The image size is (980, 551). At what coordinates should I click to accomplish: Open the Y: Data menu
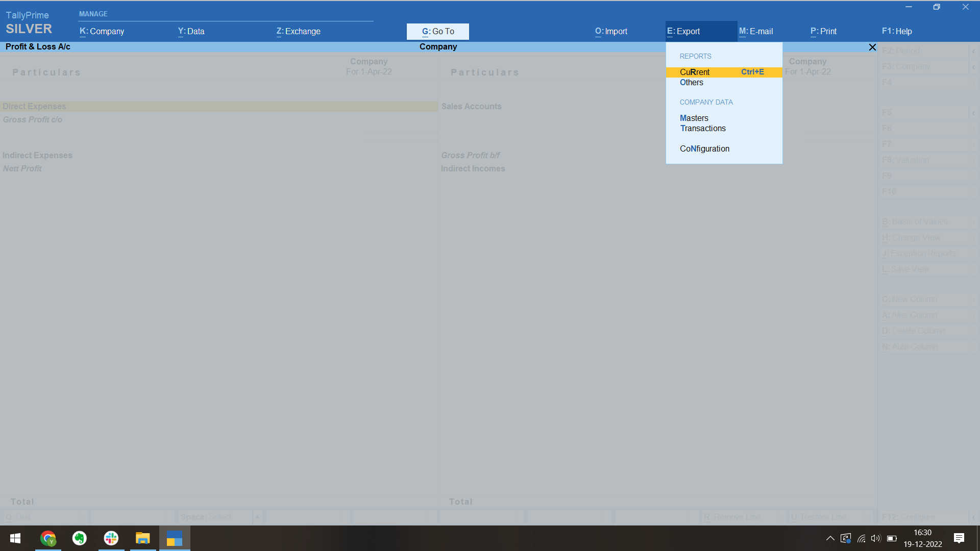(x=191, y=31)
